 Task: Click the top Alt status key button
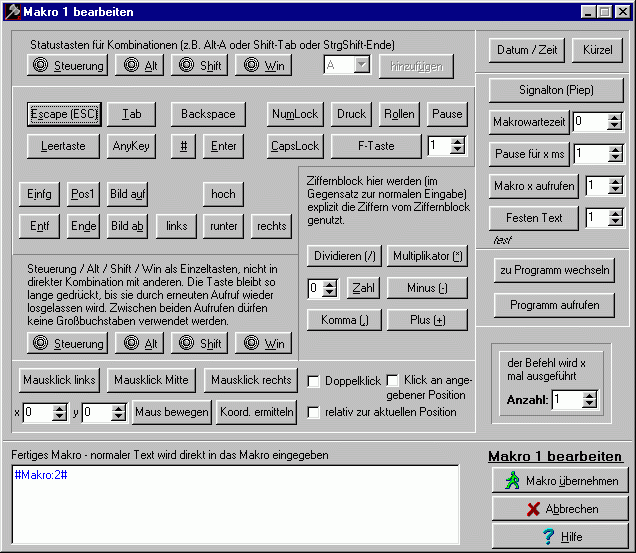tap(140, 66)
